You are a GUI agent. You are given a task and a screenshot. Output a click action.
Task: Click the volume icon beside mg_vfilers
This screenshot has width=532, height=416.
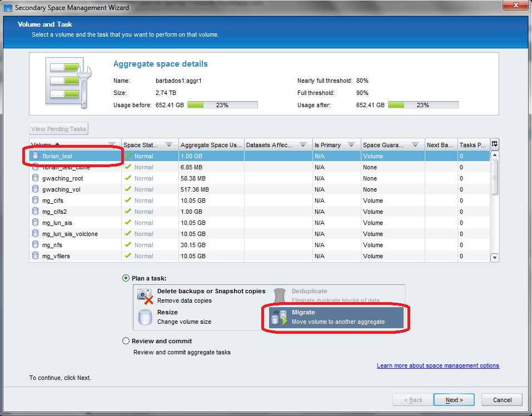point(36,256)
